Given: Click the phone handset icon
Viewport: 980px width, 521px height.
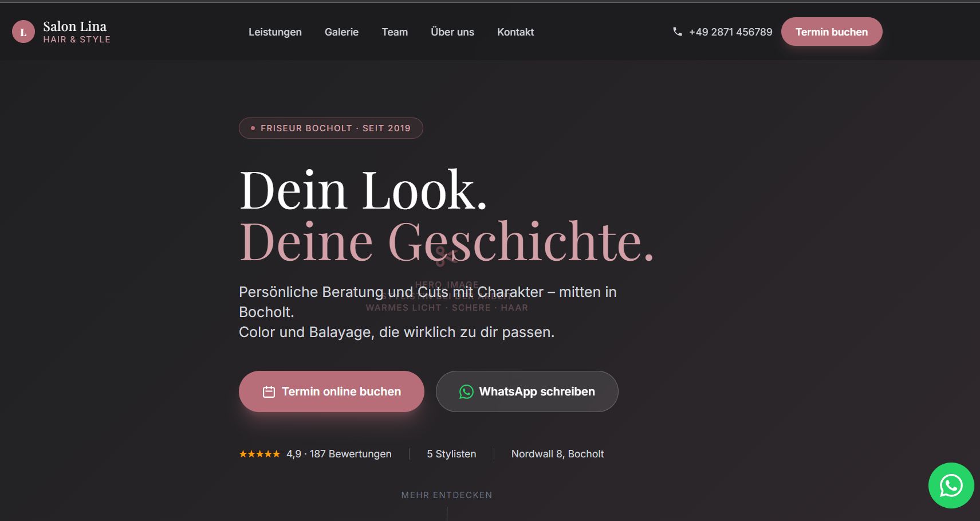Looking at the screenshot, I should coord(678,32).
